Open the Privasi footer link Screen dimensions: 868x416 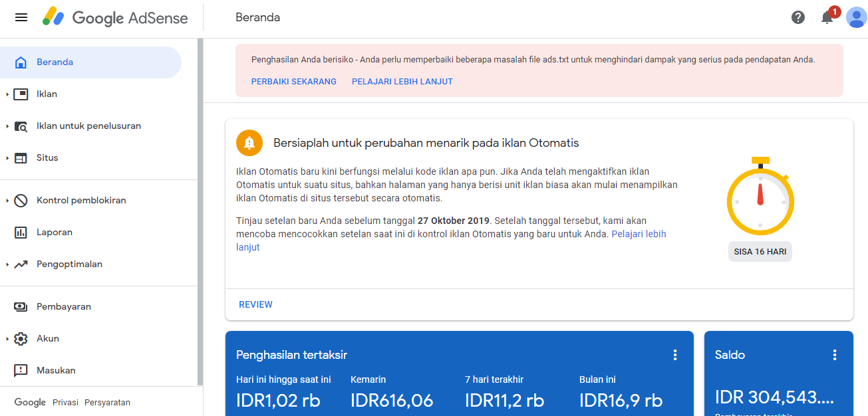coord(65,403)
